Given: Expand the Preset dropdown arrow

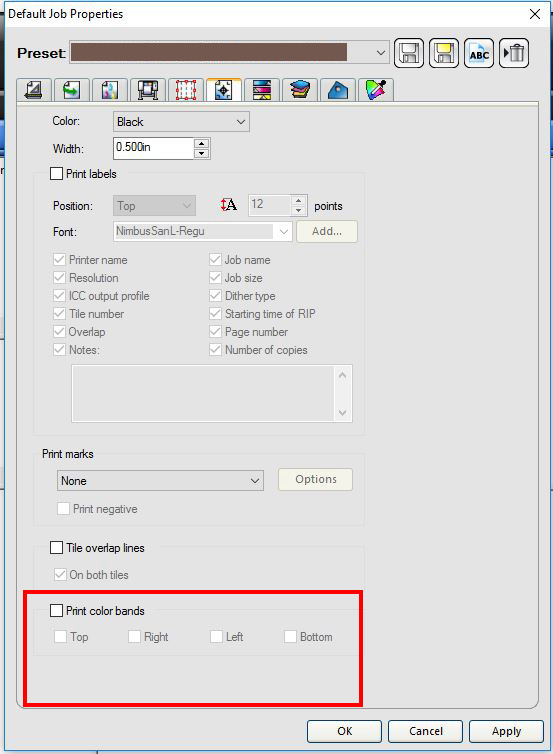Looking at the screenshot, I should [380, 52].
